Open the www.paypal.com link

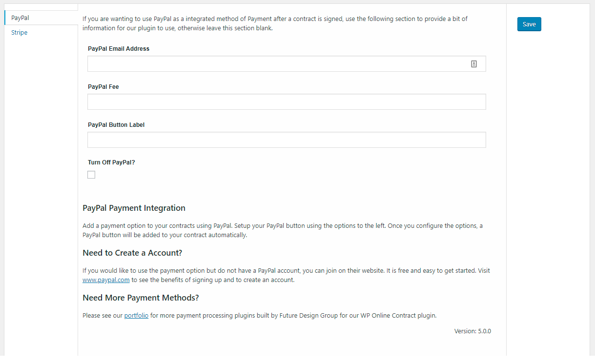pos(106,280)
